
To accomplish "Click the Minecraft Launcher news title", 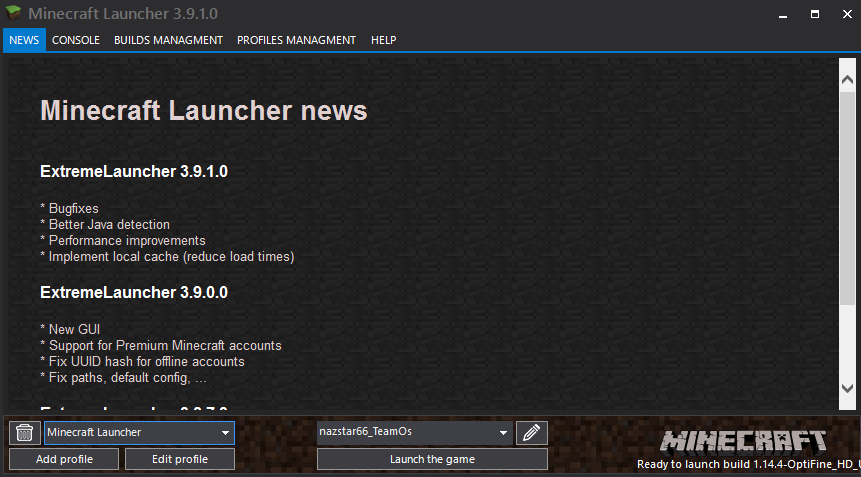I will pos(204,110).
